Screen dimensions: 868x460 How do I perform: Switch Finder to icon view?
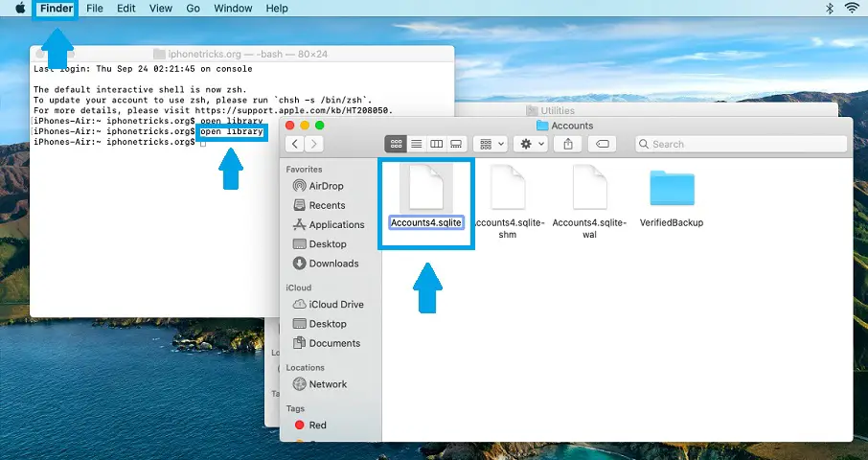tap(396, 144)
